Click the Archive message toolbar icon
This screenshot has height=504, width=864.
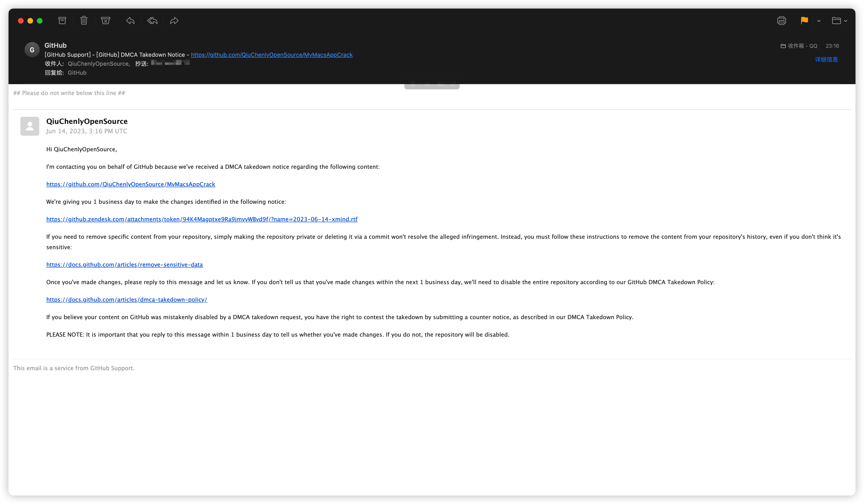62,21
